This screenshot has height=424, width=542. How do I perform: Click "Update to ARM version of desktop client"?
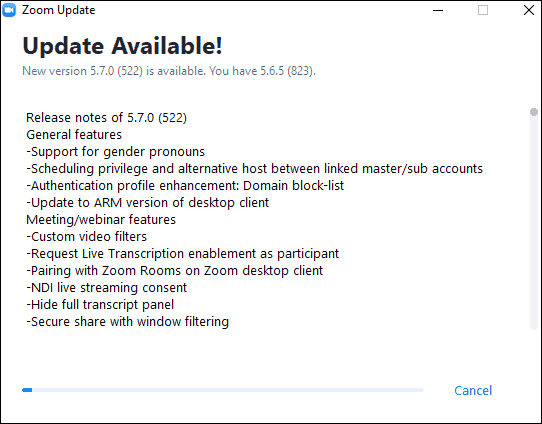[148, 203]
